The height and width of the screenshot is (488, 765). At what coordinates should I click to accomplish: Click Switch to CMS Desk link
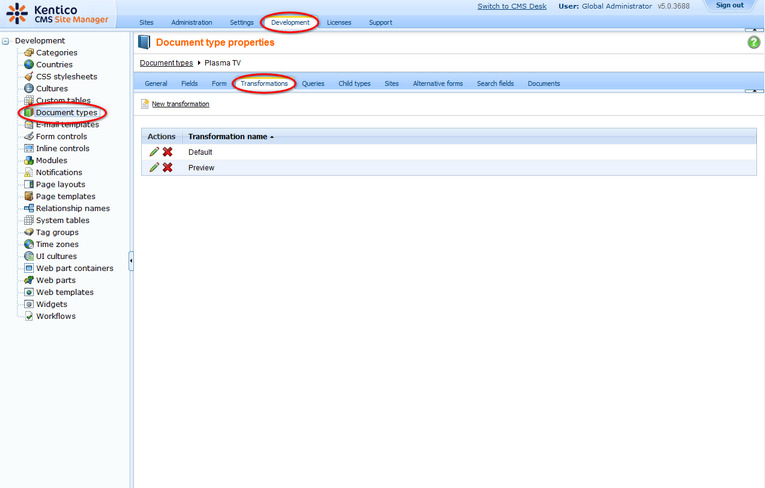(511, 7)
